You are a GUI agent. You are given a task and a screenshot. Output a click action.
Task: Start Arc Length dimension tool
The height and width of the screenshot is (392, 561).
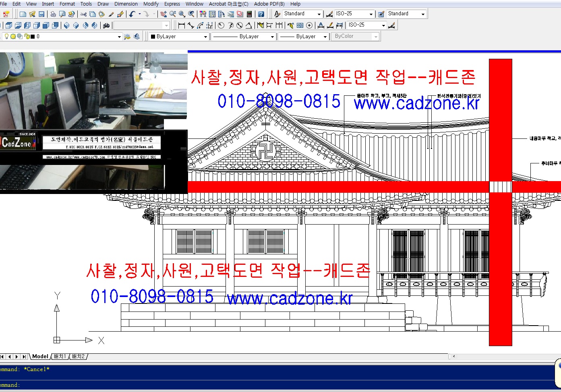coord(200,25)
